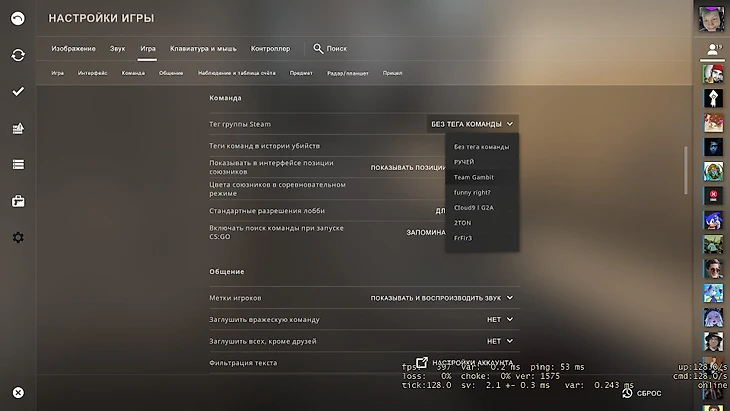Jump to the Радар/планшет subsection
The width and height of the screenshot is (730, 411).
pos(347,73)
